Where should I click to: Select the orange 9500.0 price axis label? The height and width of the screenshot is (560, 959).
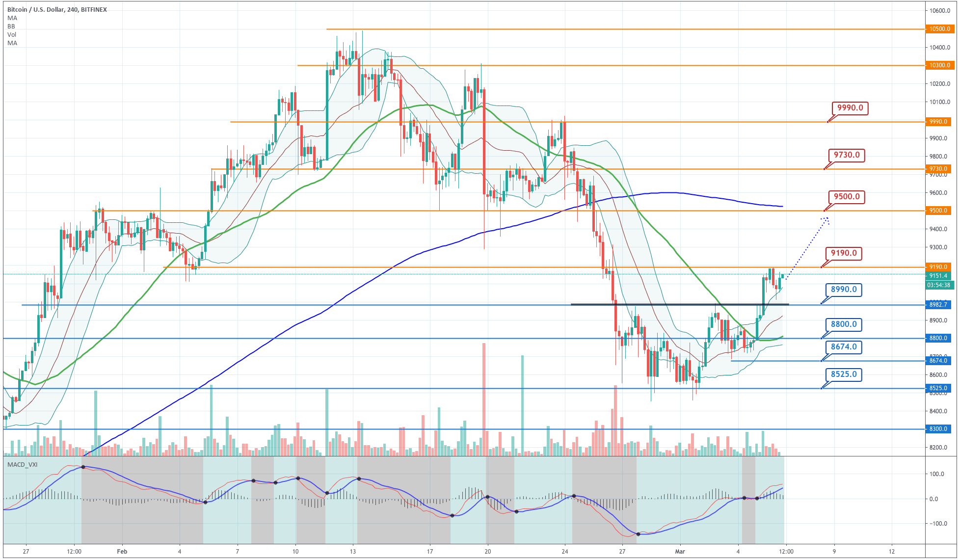(938, 211)
